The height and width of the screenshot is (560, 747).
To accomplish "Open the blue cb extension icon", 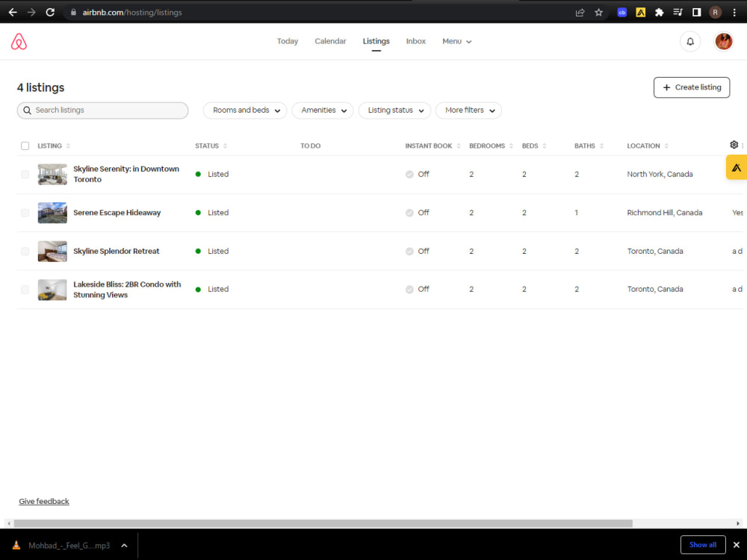I will pyautogui.click(x=622, y=13).
